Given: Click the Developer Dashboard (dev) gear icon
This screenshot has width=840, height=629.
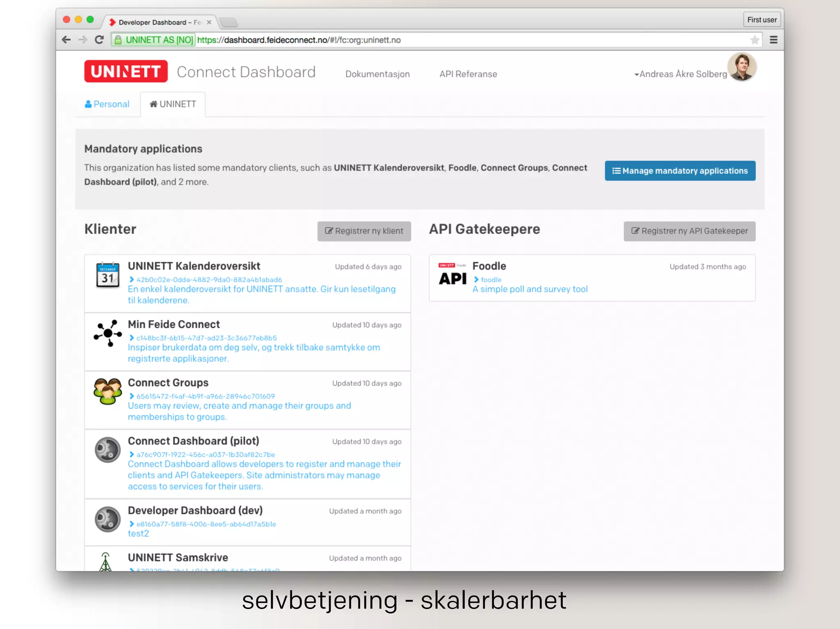Looking at the screenshot, I should (107, 519).
